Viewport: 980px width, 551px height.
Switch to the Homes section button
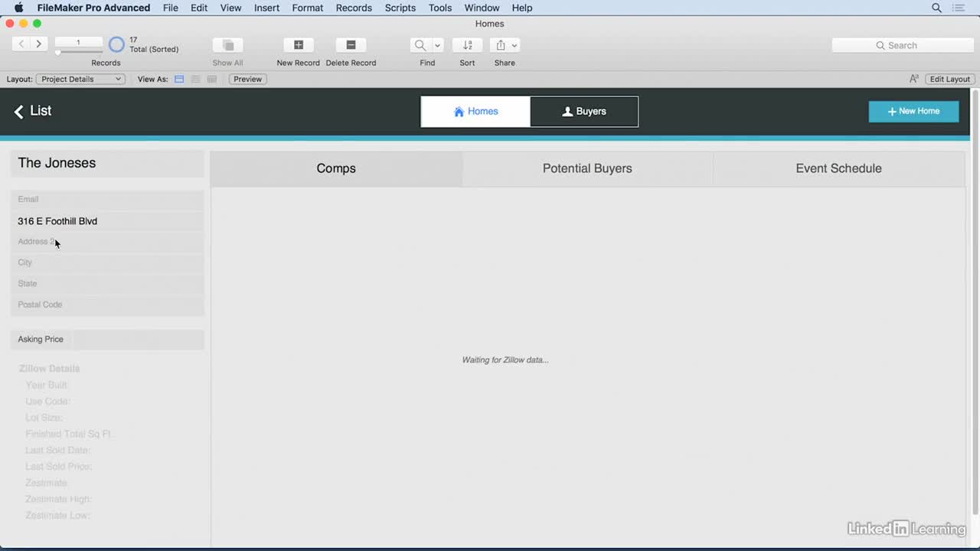[x=475, y=112]
